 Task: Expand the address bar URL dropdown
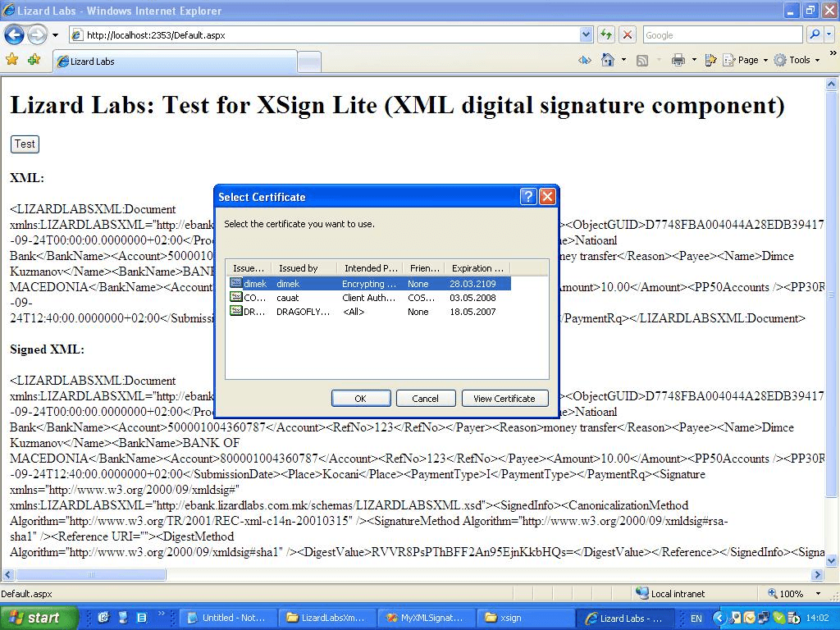point(586,35)
